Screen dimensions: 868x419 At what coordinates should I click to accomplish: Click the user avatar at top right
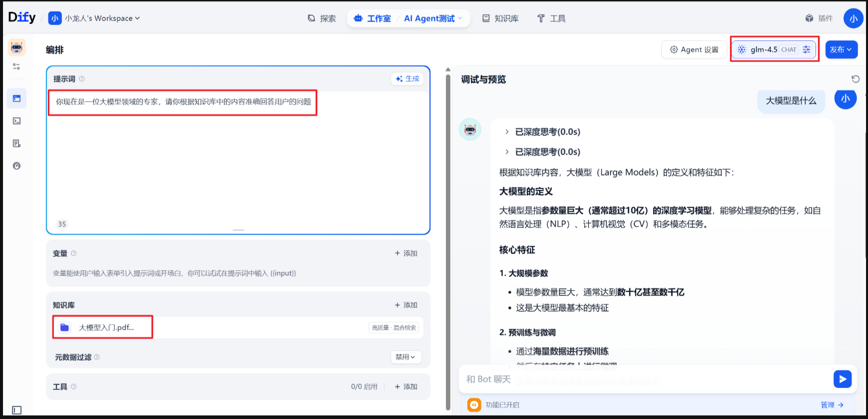pos(854,18)
